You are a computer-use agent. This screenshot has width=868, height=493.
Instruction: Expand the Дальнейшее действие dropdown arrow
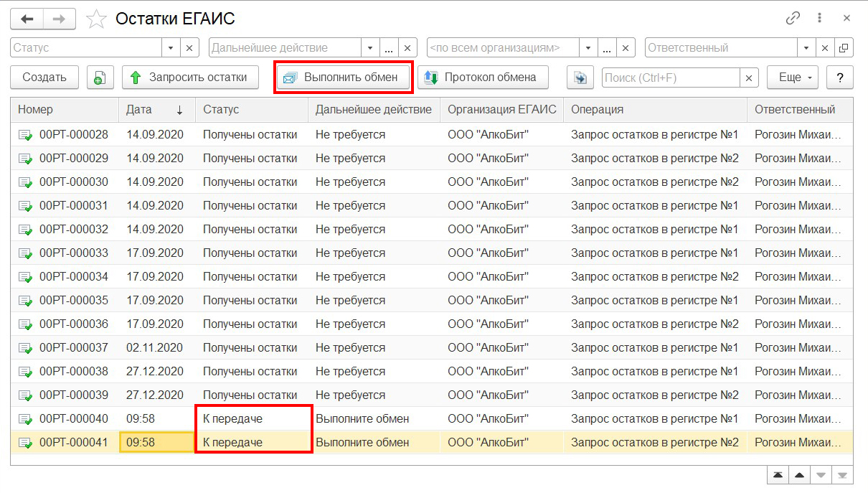pos(370,48)
